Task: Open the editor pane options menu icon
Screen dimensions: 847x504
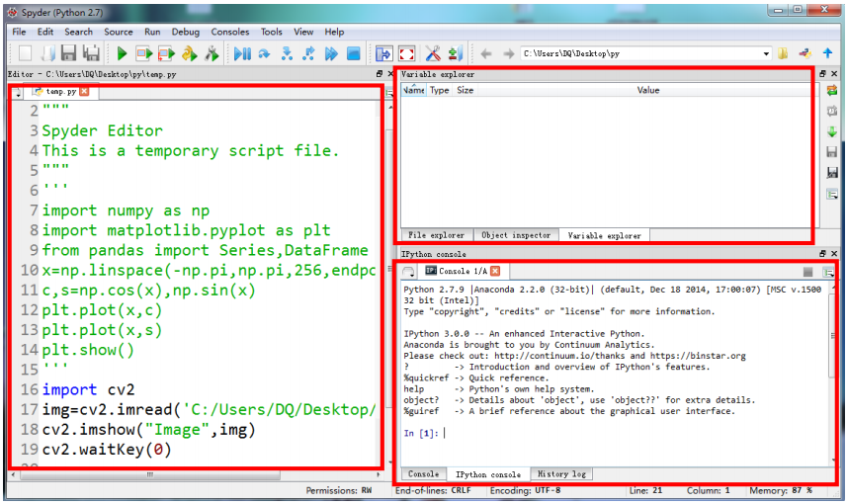Action: (389, 92)
